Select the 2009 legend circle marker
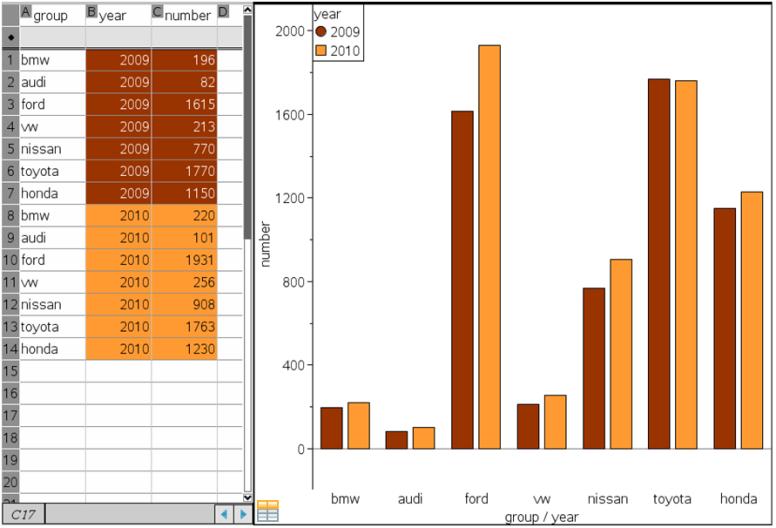This screenshot has height=528, width=776. pos(321,32)
